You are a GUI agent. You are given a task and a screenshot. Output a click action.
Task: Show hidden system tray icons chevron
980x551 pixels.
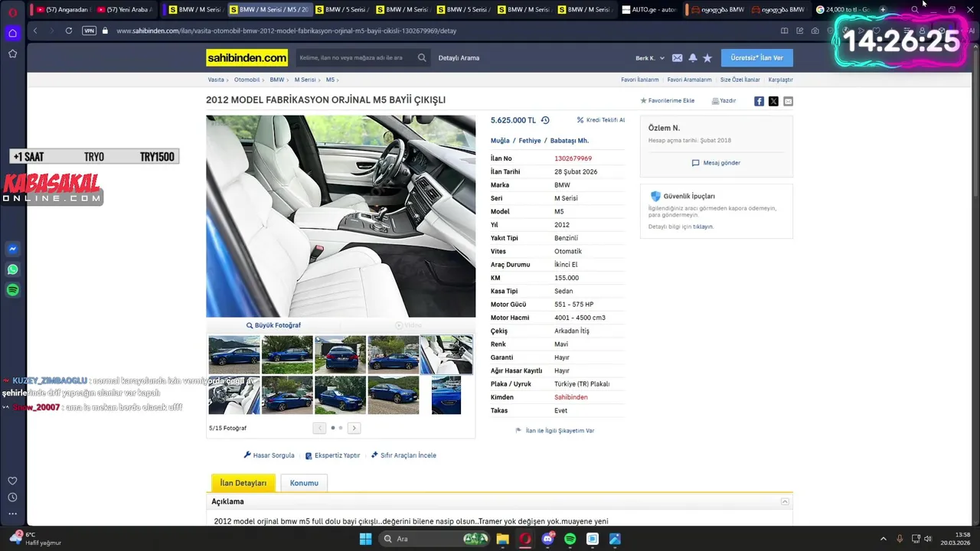pyautogui.click(x=883, y=539)
